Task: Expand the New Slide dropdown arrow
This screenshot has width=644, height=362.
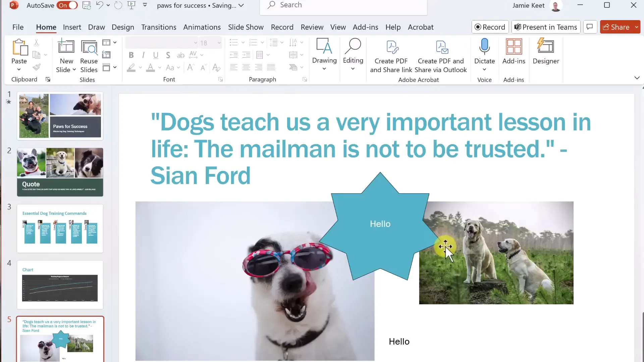Action: (x=74, y=70)
